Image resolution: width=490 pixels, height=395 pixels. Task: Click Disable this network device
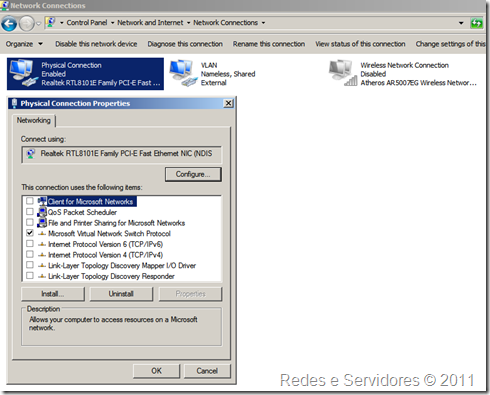pos(96,44)
